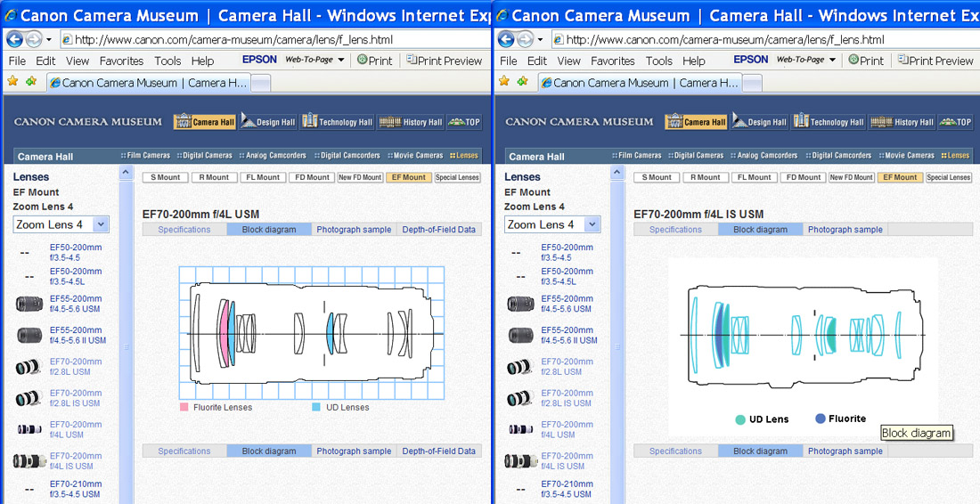Click the Back button in the right window
The width and height of the screenshot is (980, 504).
[506, 39]
